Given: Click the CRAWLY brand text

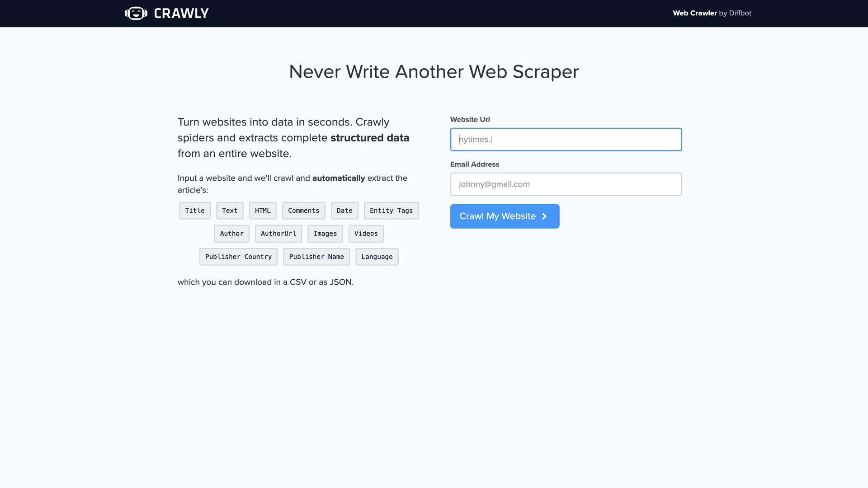Looking at the screenshot, I should pyautogui.click(x=181, y=14).
